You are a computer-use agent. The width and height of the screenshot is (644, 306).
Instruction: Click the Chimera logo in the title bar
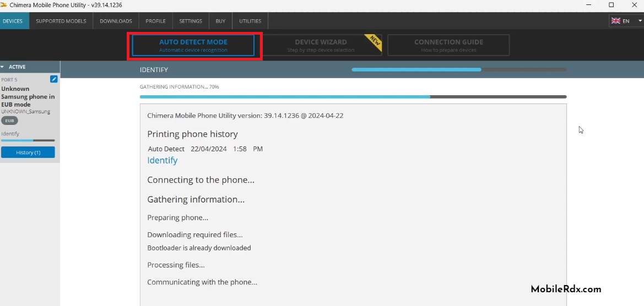click(4, 5)
